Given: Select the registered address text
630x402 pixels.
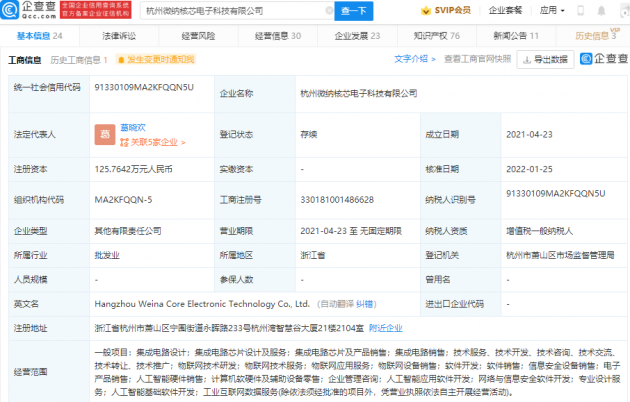Looking at the screenshot, I should [x=229, y=329].
